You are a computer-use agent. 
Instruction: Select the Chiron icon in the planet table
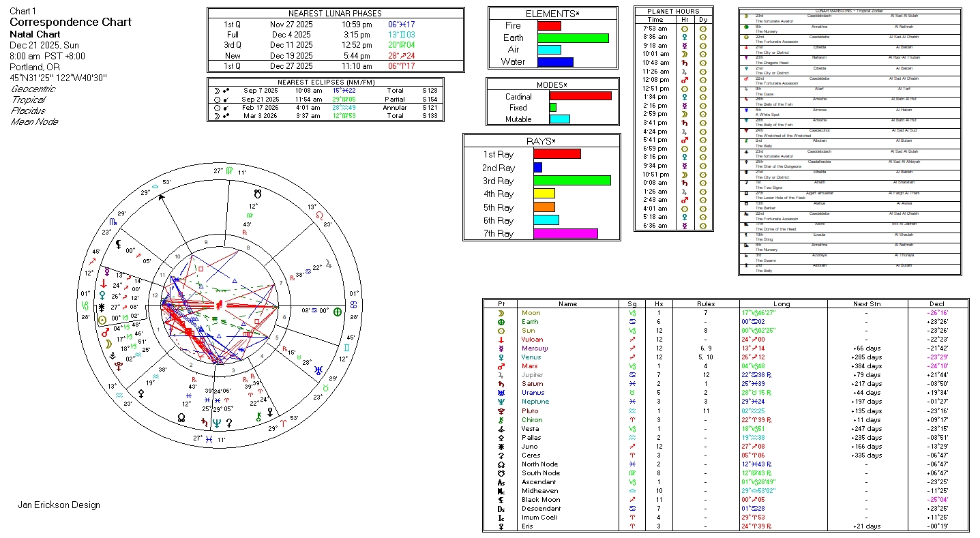pos(501,420)
